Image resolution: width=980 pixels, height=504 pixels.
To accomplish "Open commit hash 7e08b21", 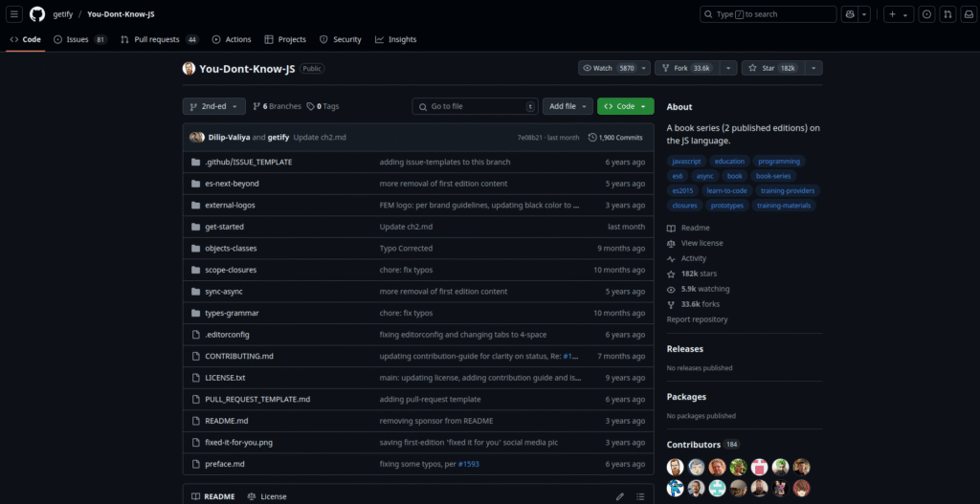I will 530,138.
